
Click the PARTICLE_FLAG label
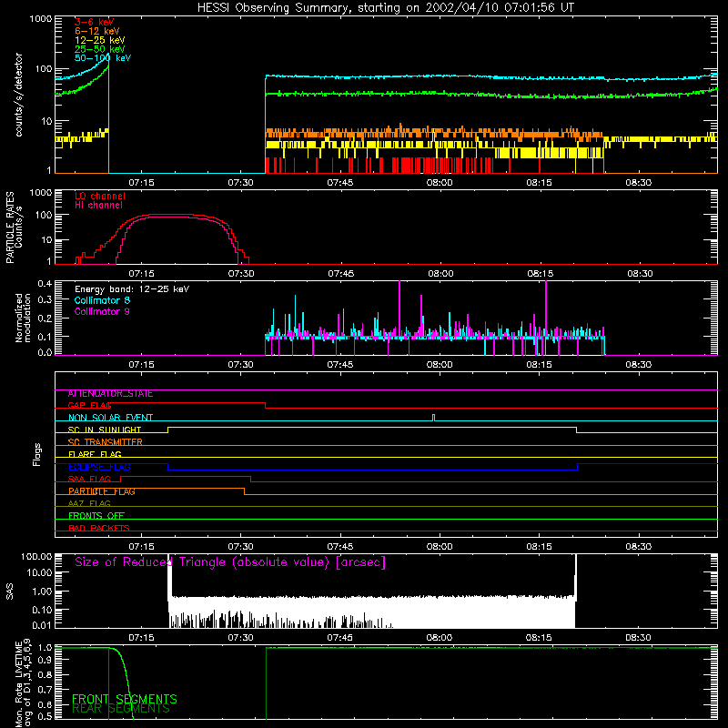[102, 491]
